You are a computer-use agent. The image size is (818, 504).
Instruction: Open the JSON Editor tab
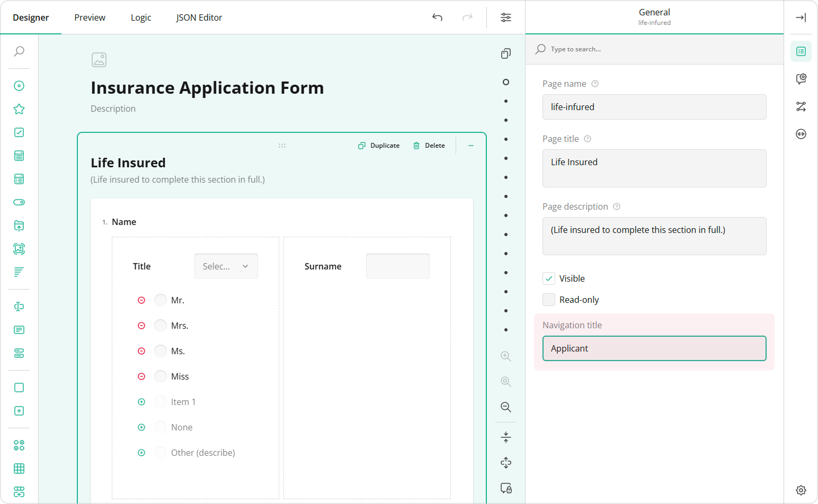[199, 17]
